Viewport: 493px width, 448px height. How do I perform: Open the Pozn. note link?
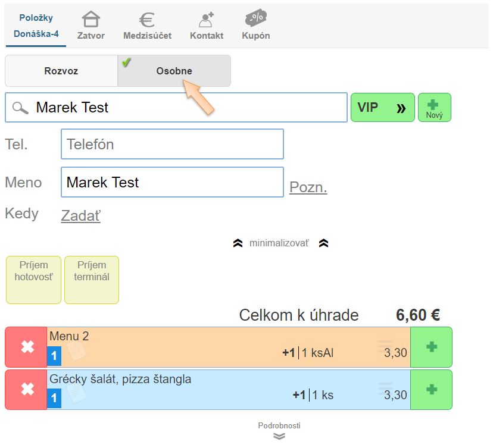point(308,188)
